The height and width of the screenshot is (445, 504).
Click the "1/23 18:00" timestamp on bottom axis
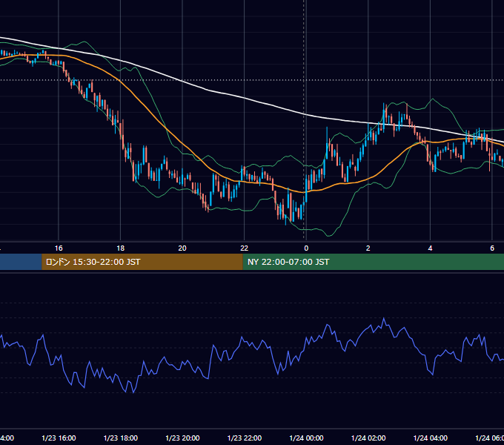coord(121,438)
